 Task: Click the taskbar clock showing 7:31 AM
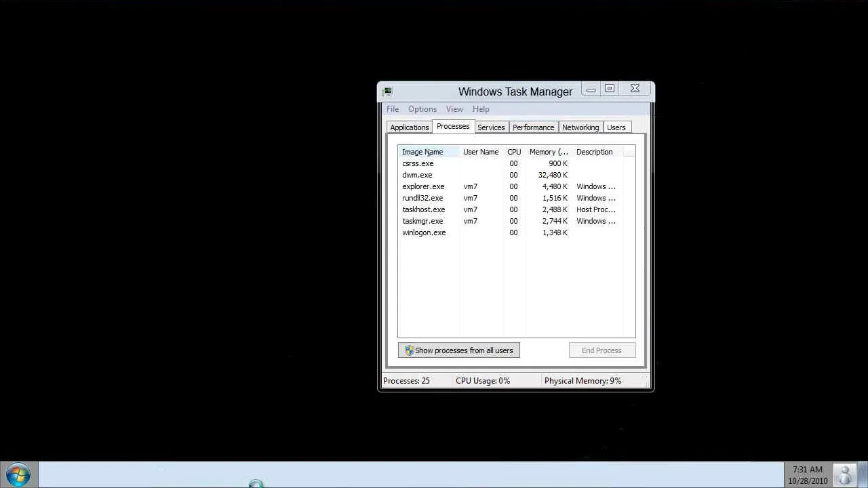tap(808, 475)
